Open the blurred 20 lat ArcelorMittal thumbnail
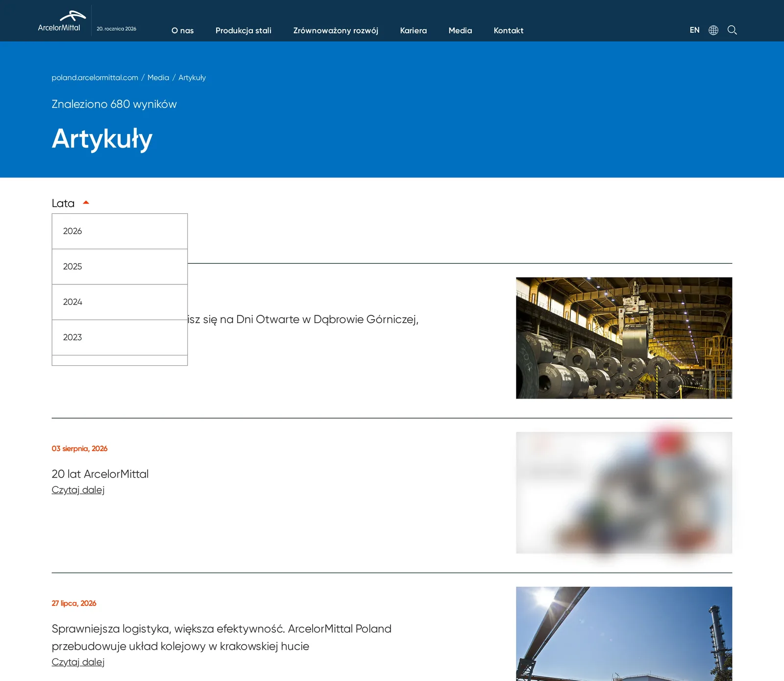784x681 pixels. click(x=624, y=493)
